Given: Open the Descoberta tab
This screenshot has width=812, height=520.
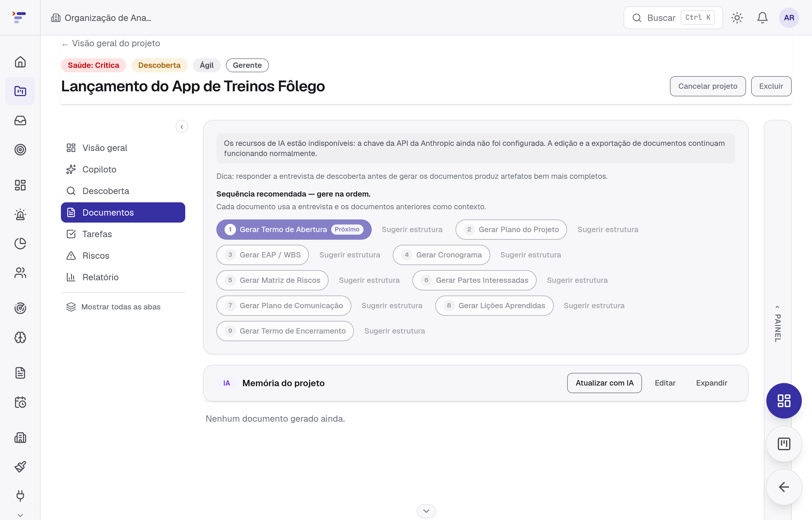Looking at the screenshot, I should [x=123, y=191].
